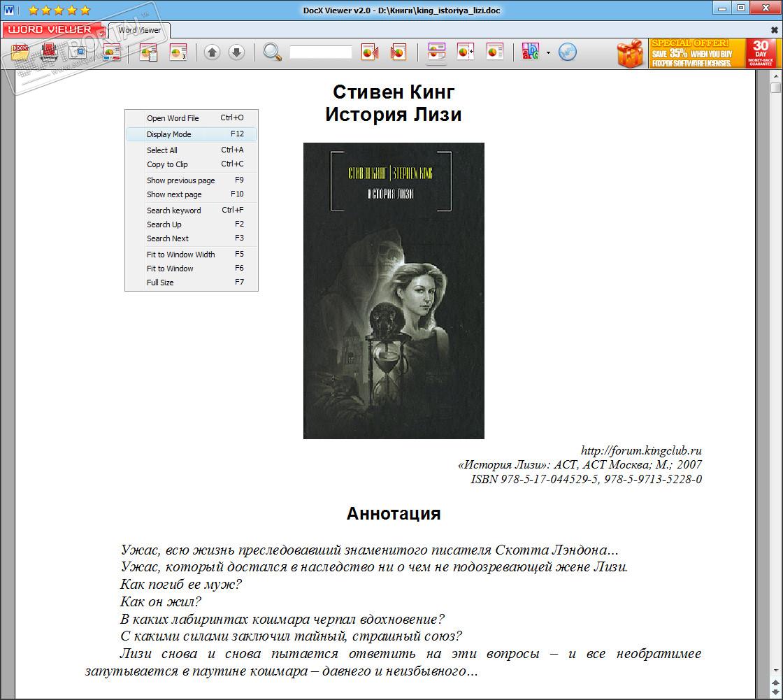Click the five gold stars in the title bar
783x700 pixels.
point(59,10)
